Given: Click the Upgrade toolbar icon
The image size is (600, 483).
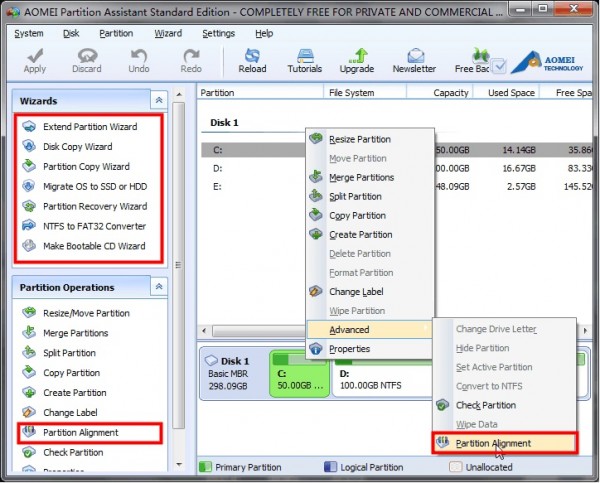Looking at the screenshot, I should click(356, 60).
